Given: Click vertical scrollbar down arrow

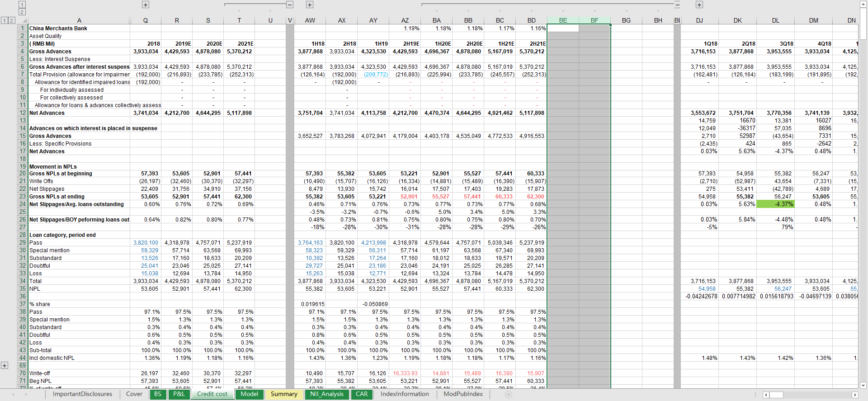Looking at the screenshot, I should [x=863, y=385].
